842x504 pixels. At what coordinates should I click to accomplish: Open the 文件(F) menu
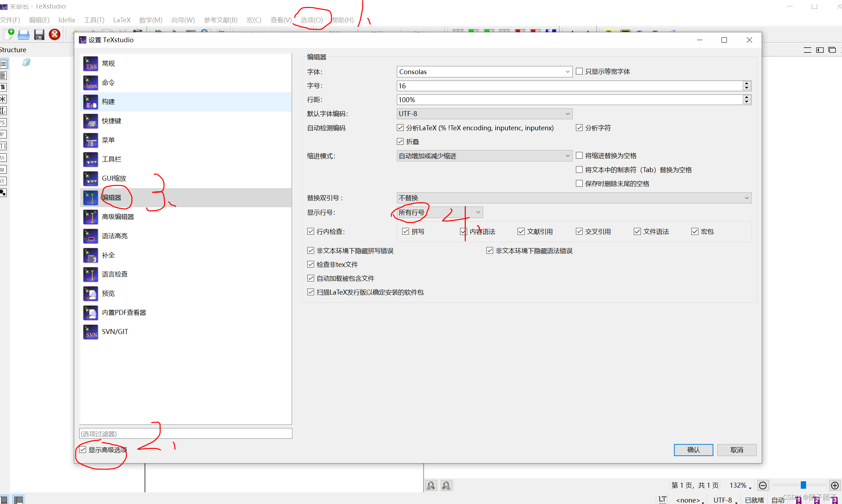pyautogui.click(x=10, y=20)
